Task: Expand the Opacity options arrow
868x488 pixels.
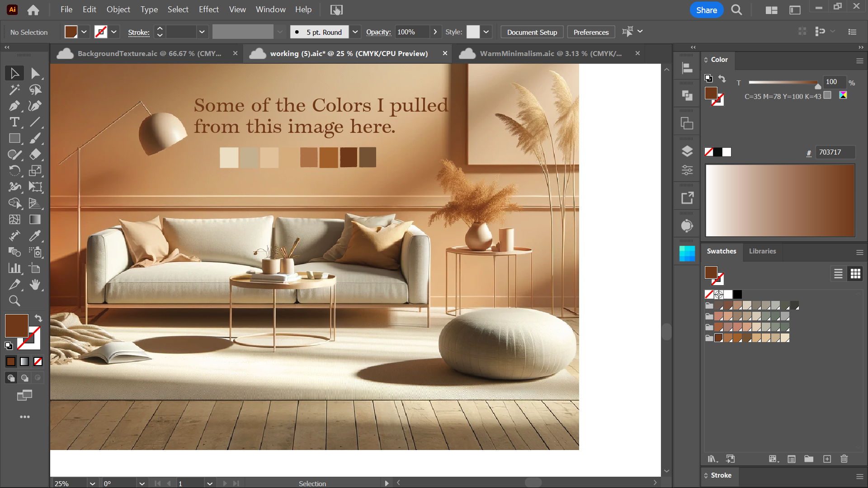Action: click(x=435, y=32)
